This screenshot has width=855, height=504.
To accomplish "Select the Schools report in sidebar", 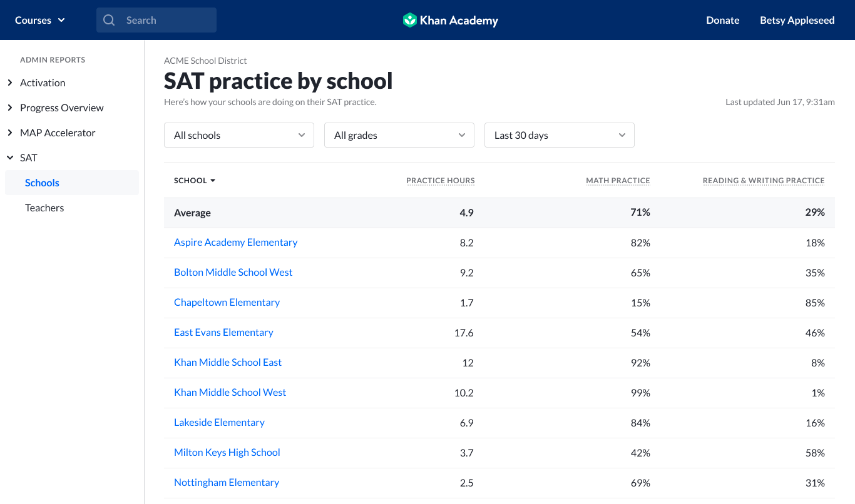I will 42,183.
